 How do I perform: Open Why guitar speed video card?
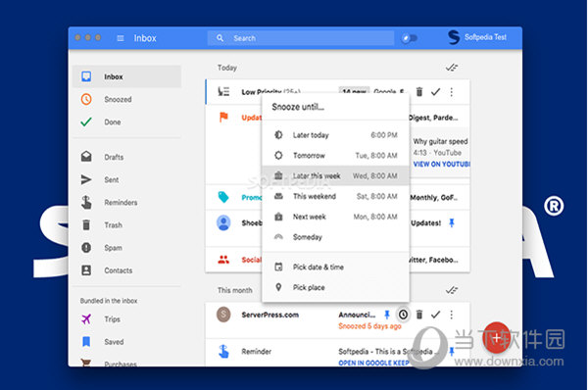(440, 153)
